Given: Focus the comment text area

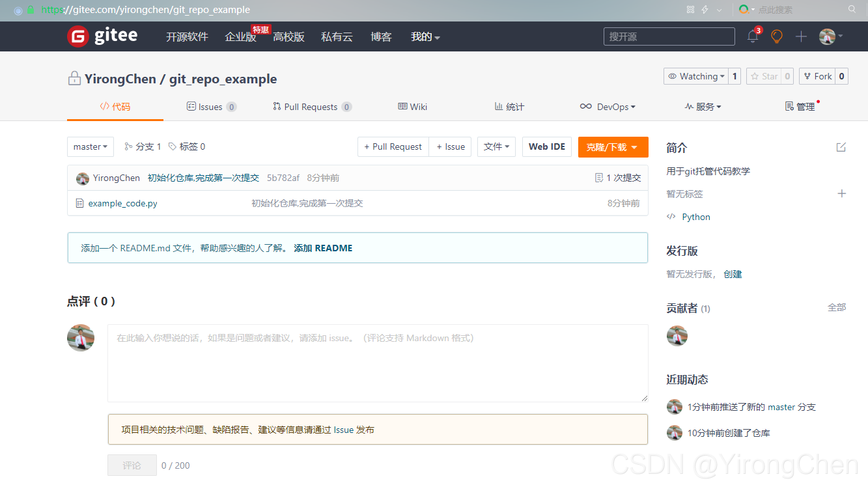Looking at the screenshot, I should click(378, 363).
